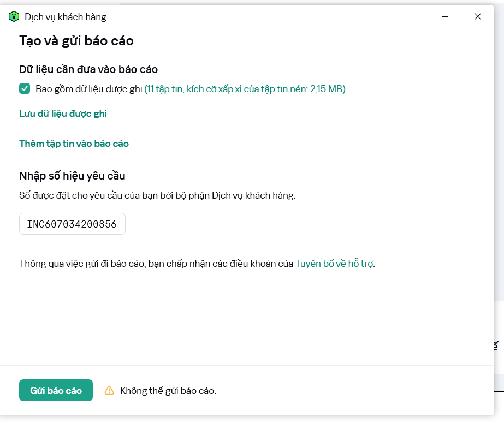Open the 11 tập tin details link
The height and width of the screenshot is (430, 504).
click(245, 89)
